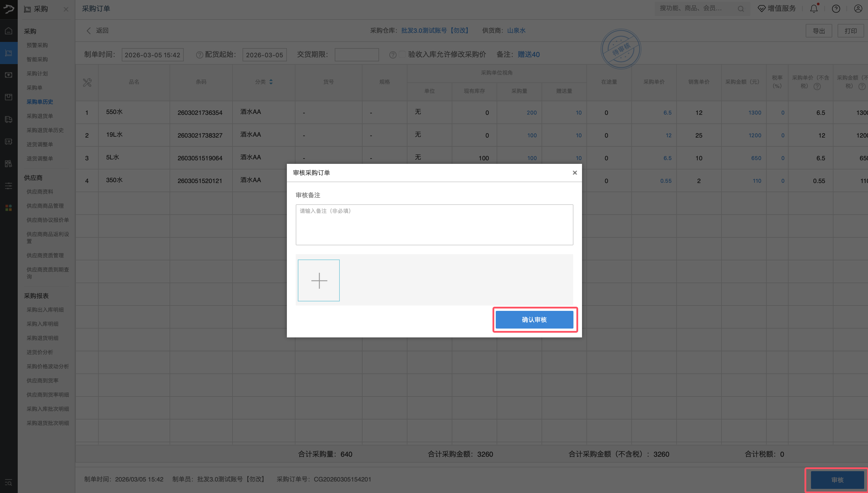868x493 pixels.
Task: Select 供应商资料 menu item
Action: pyautogui.click(x=40, y=192)
